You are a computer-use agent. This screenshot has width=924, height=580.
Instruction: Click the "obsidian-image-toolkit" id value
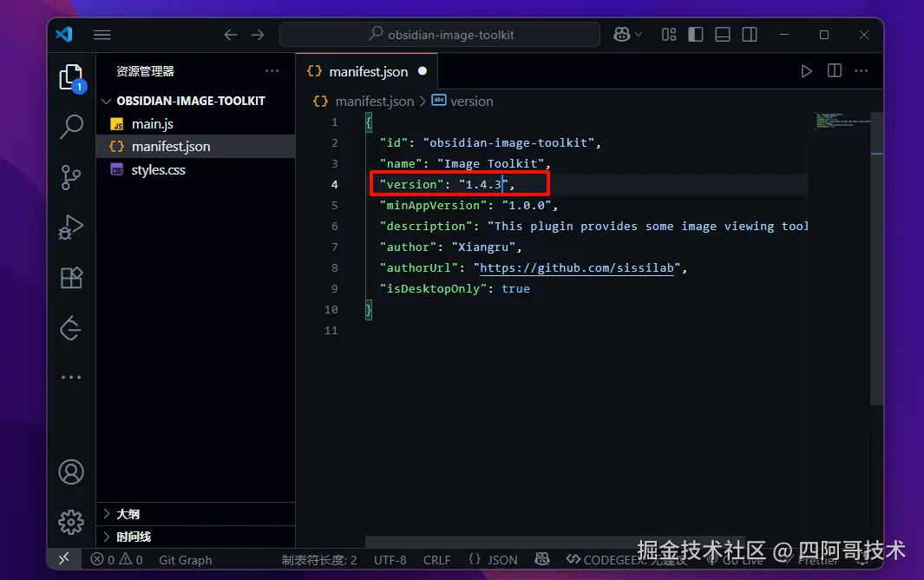point(508,142)
